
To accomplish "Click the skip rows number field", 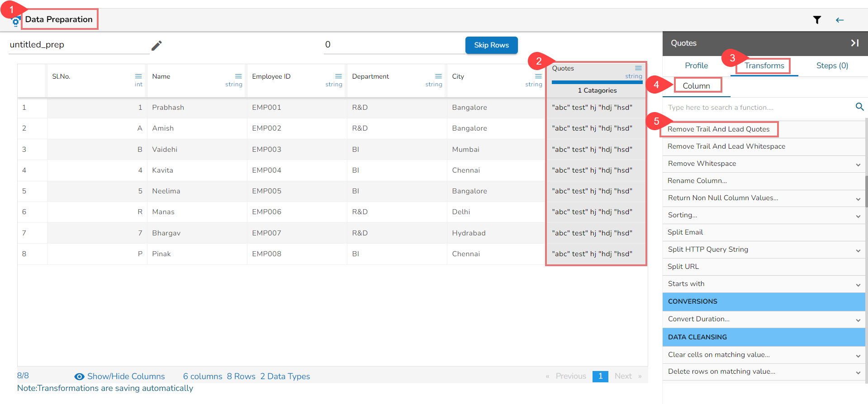I will pyautogui.click(x=394, y=44).
